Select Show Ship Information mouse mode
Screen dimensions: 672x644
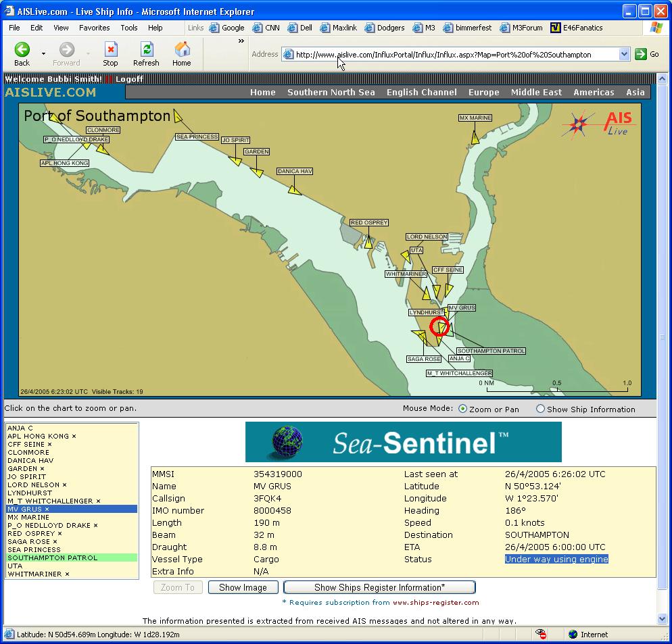[540, 409]
